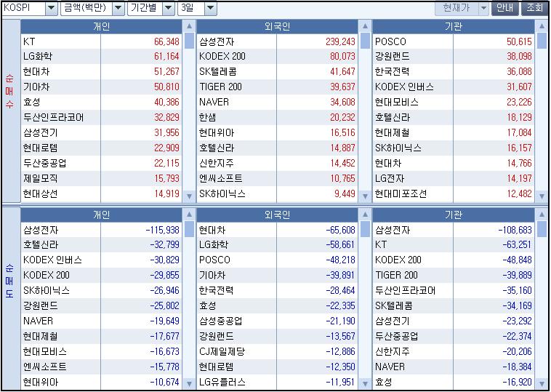Image resolution: width=551 pixels, height=392 pixels.
Task: Click the 안내 button
Action: coord(505,9)
